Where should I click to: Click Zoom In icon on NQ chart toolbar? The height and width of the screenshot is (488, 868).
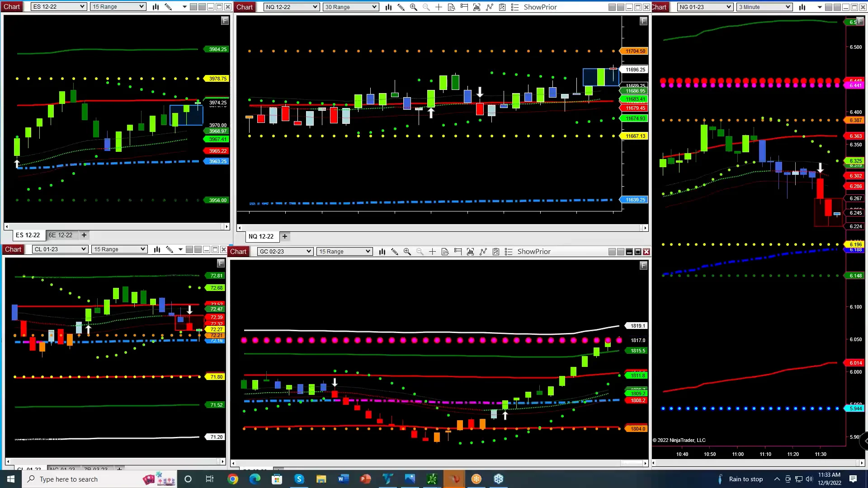(413, 7)
